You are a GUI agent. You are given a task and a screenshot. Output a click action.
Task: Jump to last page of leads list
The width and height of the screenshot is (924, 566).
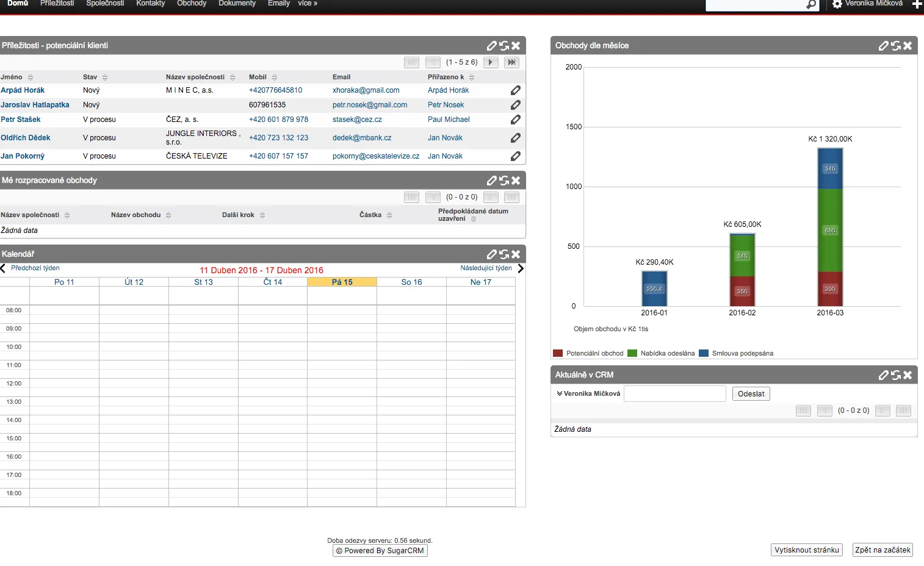[511, 62]
